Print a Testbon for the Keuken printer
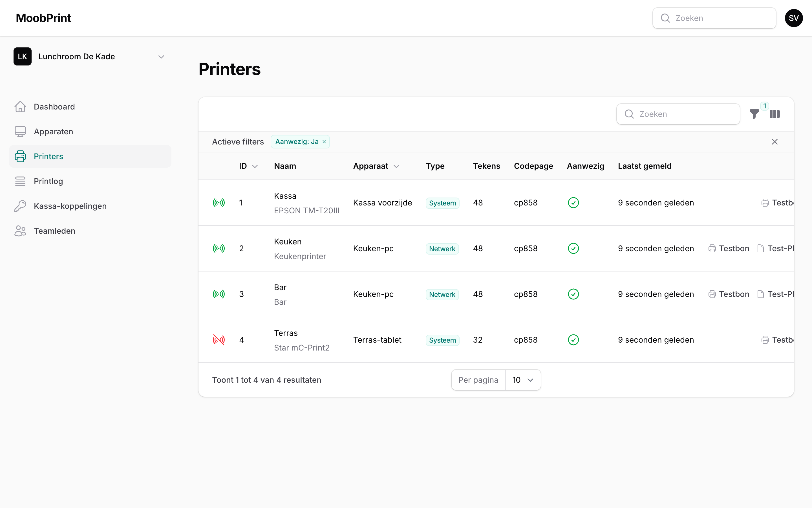 [729, 248]
